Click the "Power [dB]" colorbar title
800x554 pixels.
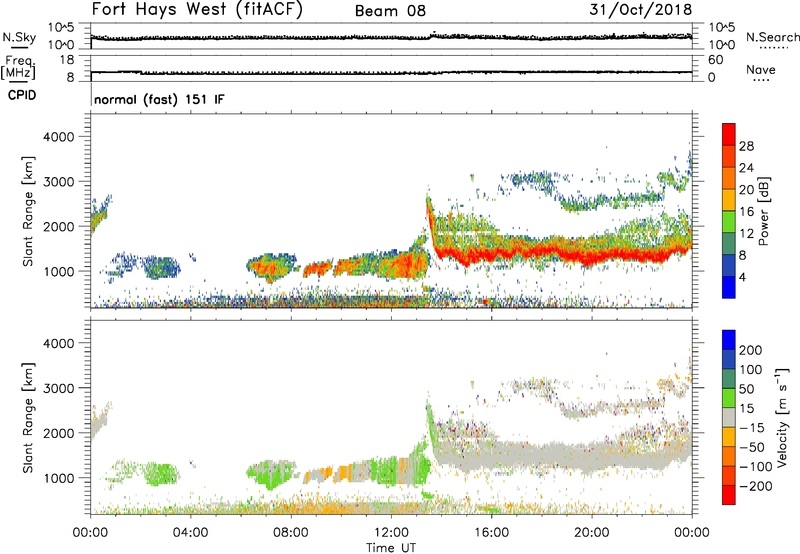tap(764, 211)
